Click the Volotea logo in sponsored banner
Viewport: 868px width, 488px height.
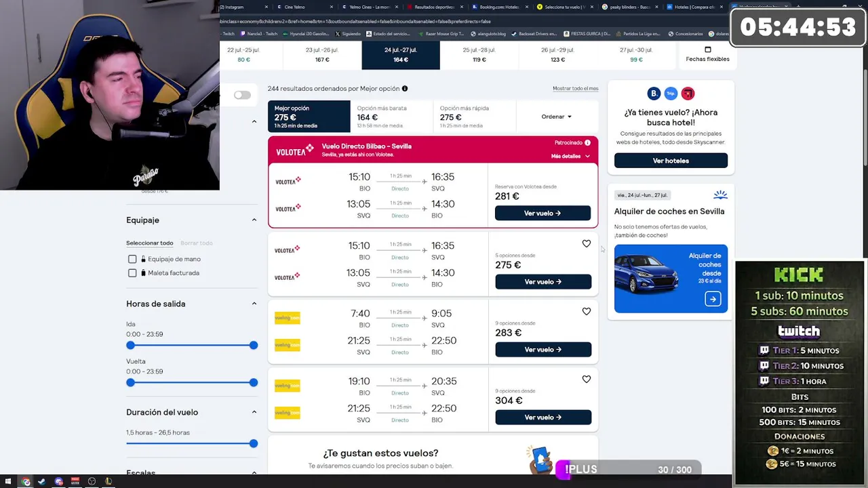coord(294,151)
